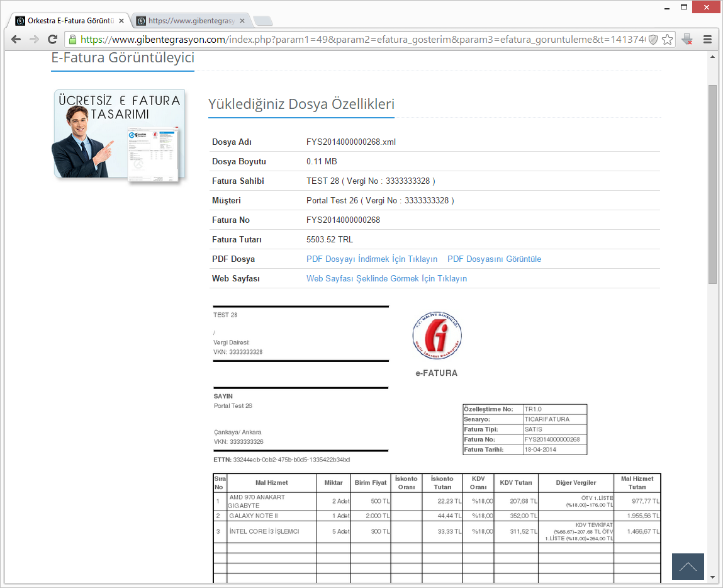Click the shield icon in the address bar
Screen dimensions: 723x588
point(653,39)
